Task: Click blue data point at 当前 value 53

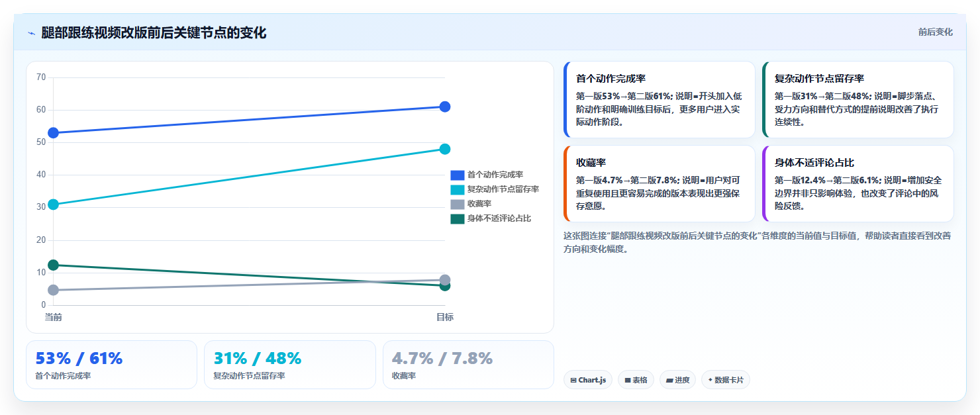Action: [x=54, y=133]
